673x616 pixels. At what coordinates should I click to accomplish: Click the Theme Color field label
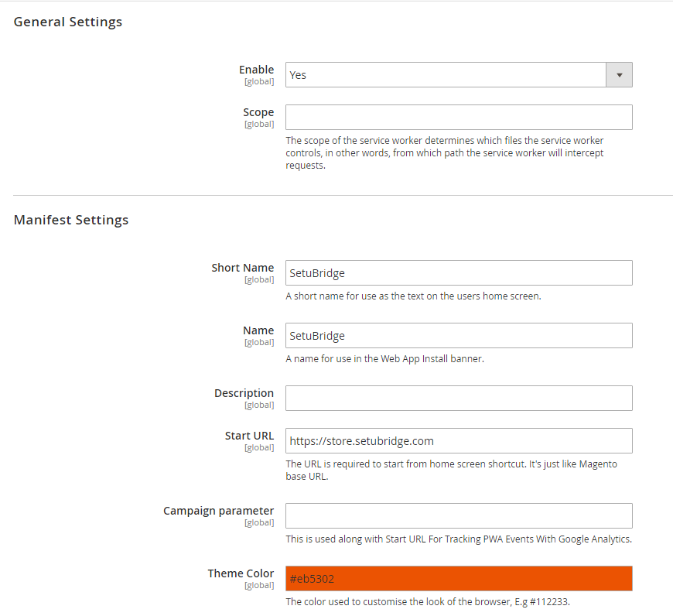pyautogui.click(x=241, y=573)
